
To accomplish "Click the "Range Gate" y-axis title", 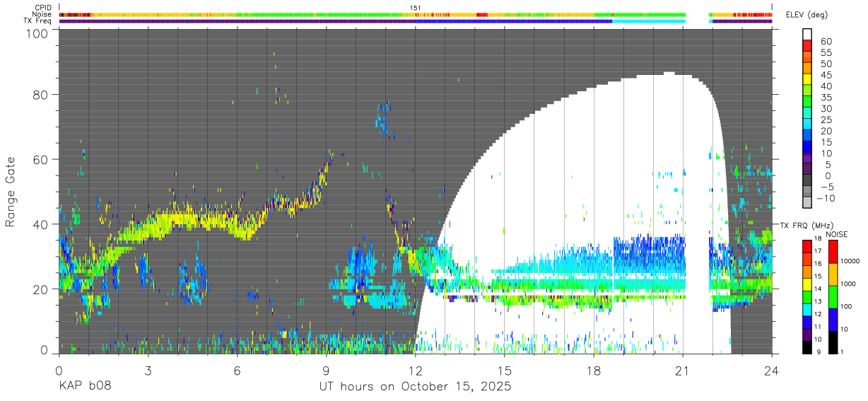I will (x=11, y=192).
